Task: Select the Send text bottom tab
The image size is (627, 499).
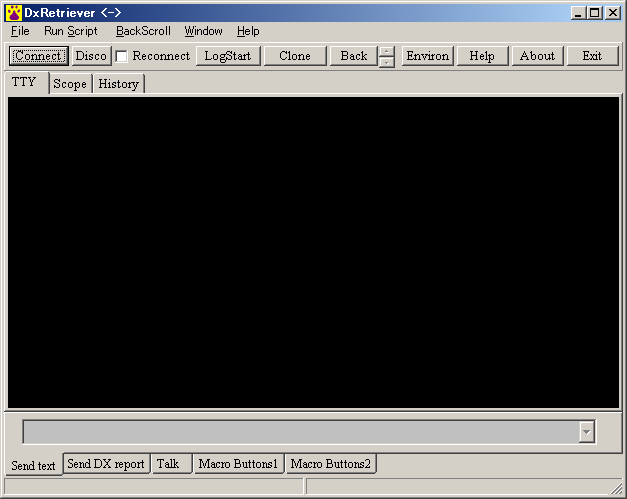Action: pos(34,465)
